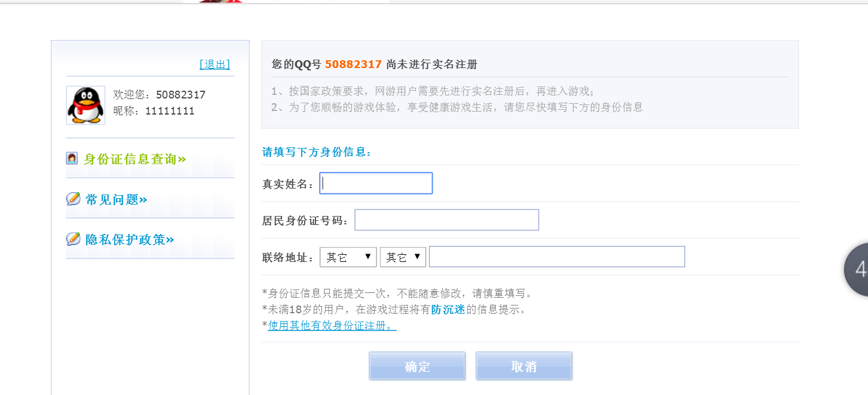Click the pencil icon beside 常见问题
This screenshot has height=395, width=868.
[73, 199]
